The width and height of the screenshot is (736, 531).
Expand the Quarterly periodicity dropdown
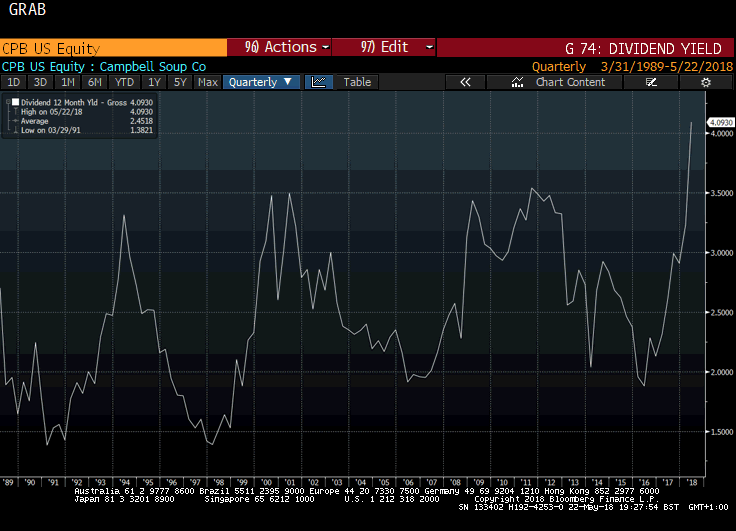click(x=260, y=82)
